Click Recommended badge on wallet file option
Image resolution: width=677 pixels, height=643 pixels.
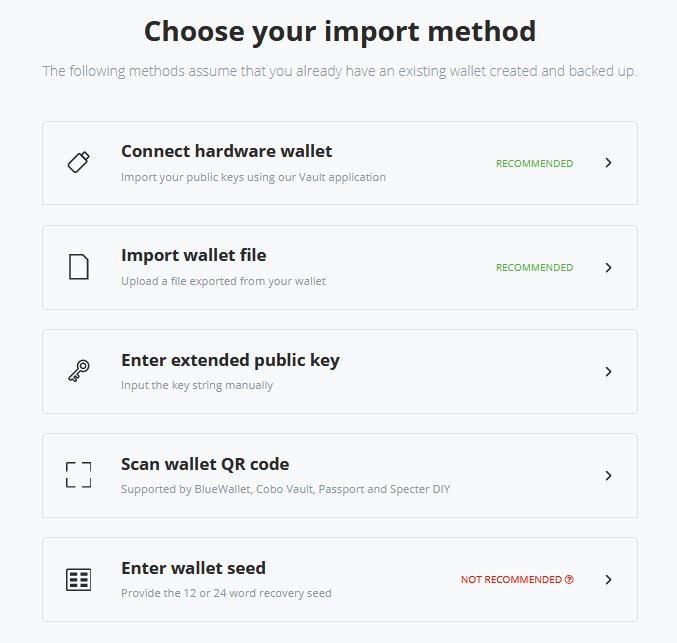click(534, 267)
